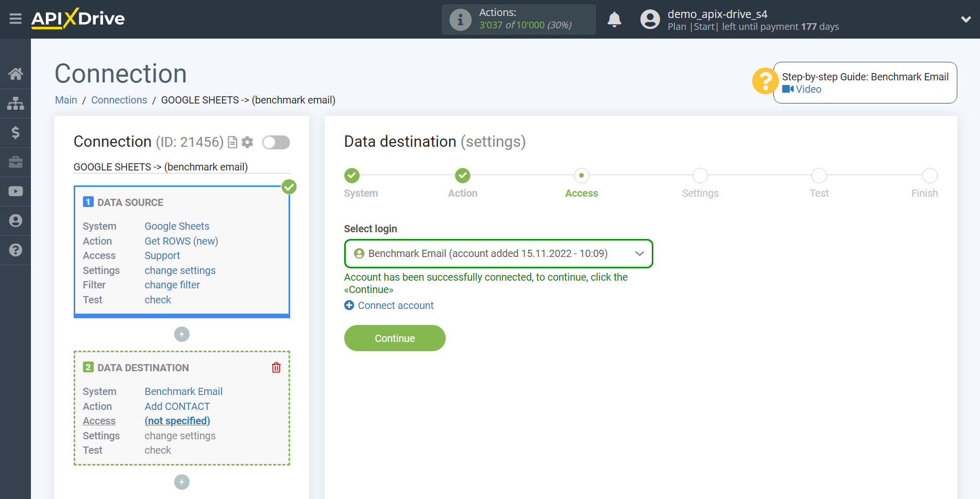Go to Home in the sidebar
This screenshot has width=980, height=499.
pos(15,74)
